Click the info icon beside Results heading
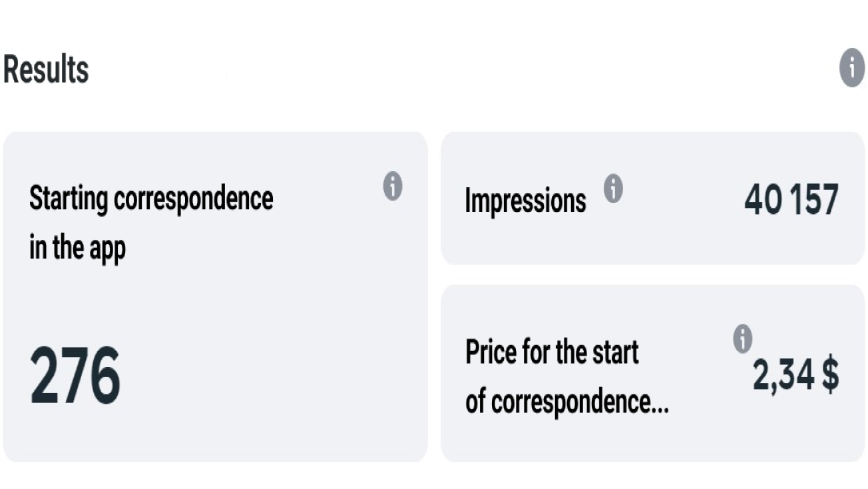The width and height of the screenshot is (868, 489). pos(851,68)
